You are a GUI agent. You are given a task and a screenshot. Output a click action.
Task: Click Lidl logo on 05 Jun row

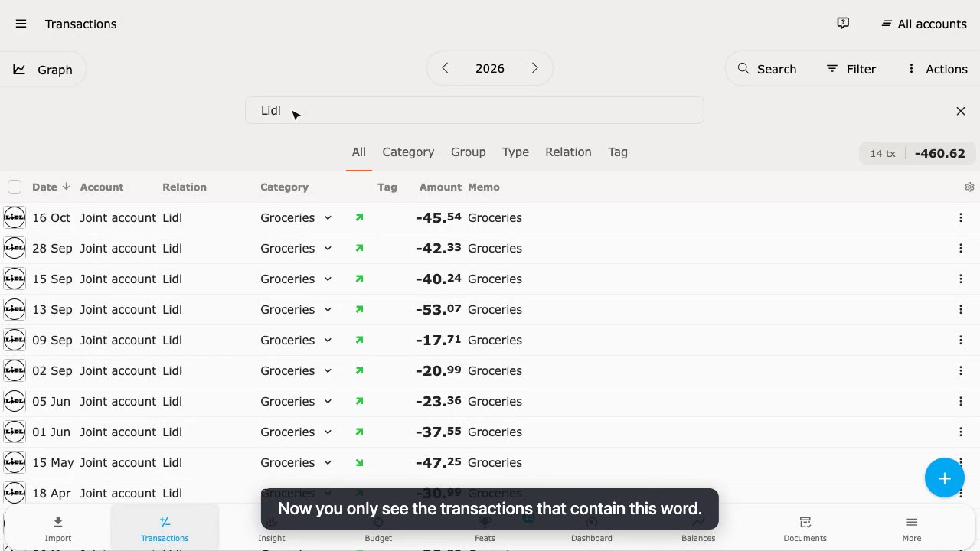coord(15,401)
